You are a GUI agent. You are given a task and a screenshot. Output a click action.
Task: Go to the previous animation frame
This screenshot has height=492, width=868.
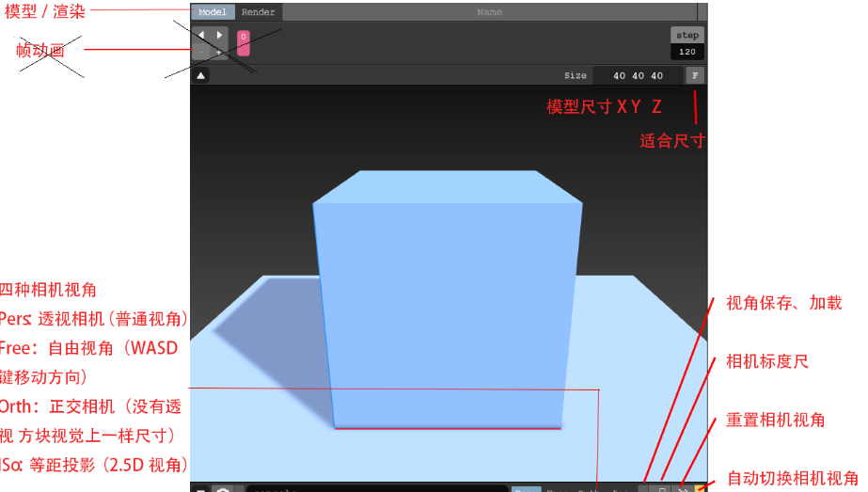(x=201, y=35)
